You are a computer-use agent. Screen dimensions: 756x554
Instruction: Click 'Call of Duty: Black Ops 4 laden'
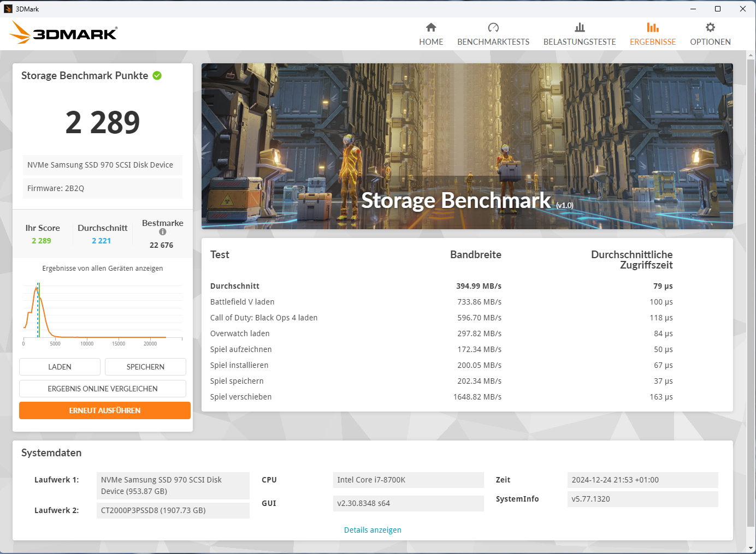[264, 318]
